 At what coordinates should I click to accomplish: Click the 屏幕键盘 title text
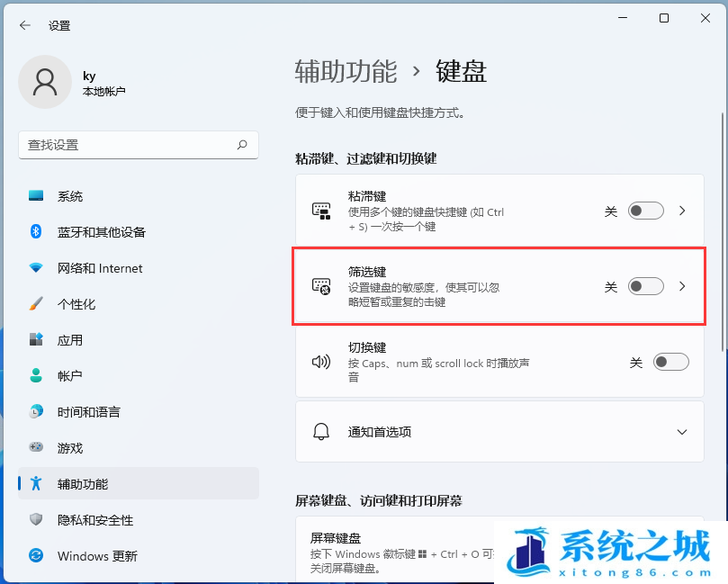click(336, 538)
